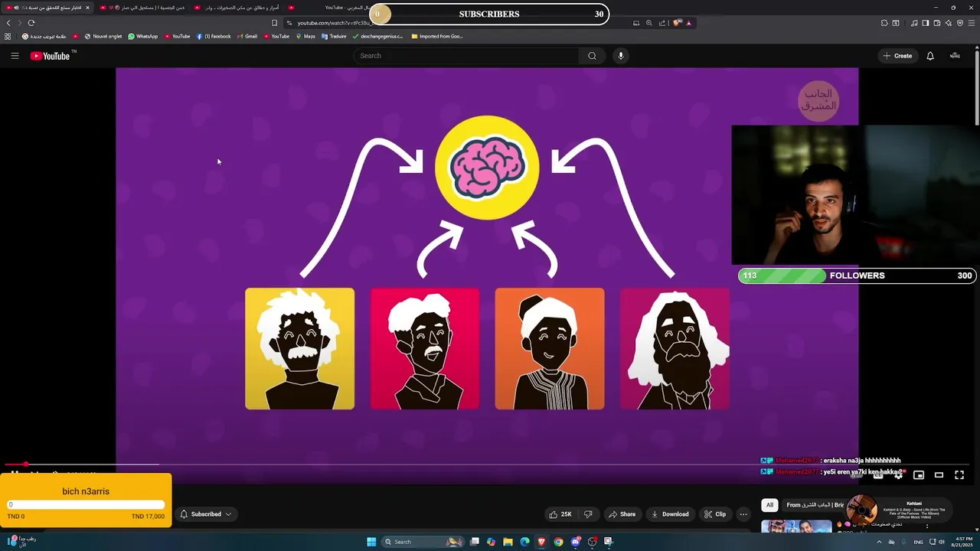Open the Gmail bookmark

pyautogui.click(x=247, y=36)
